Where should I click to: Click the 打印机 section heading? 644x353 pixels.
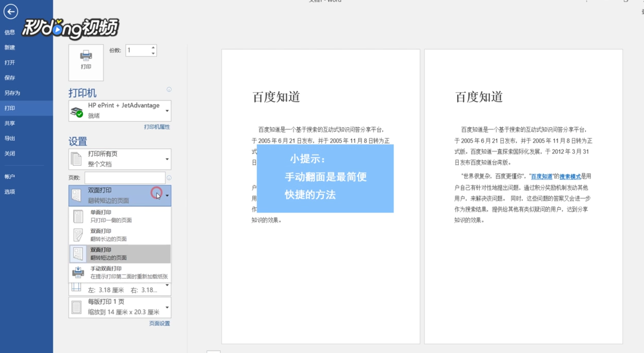pos(83,93)
